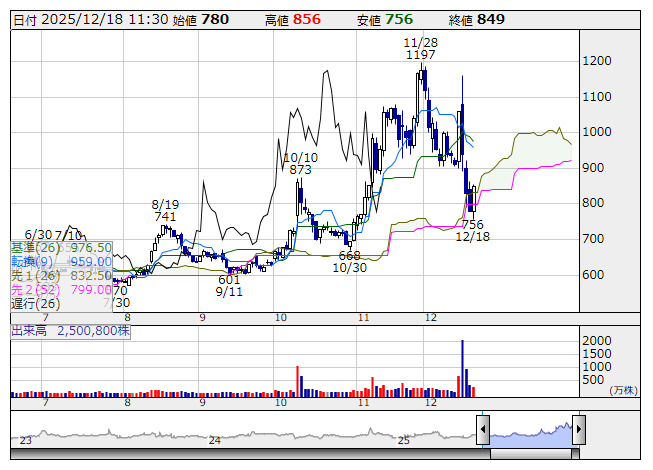Click the 遅行(26) legend entry
The height and width of the screenshot is (470, 653).
[36, 303]
